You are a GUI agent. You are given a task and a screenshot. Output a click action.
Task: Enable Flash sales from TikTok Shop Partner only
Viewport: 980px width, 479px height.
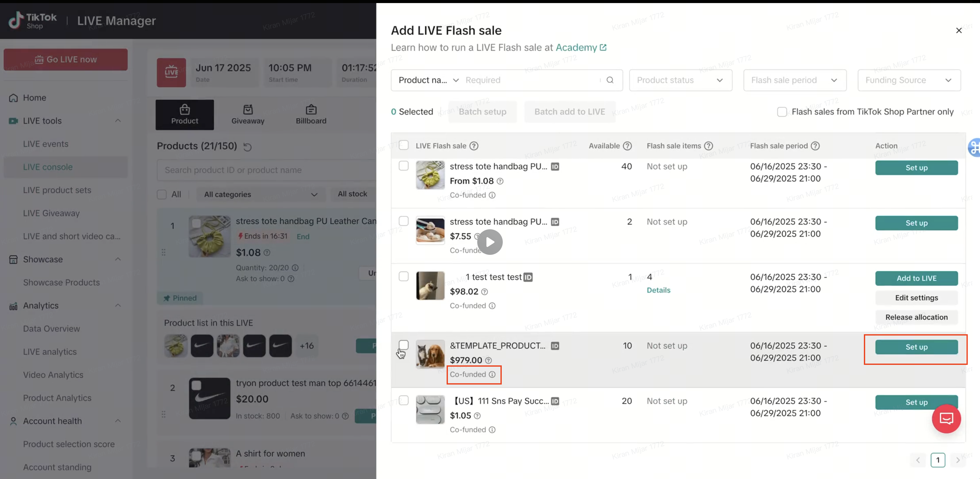(x=782, y=112)
